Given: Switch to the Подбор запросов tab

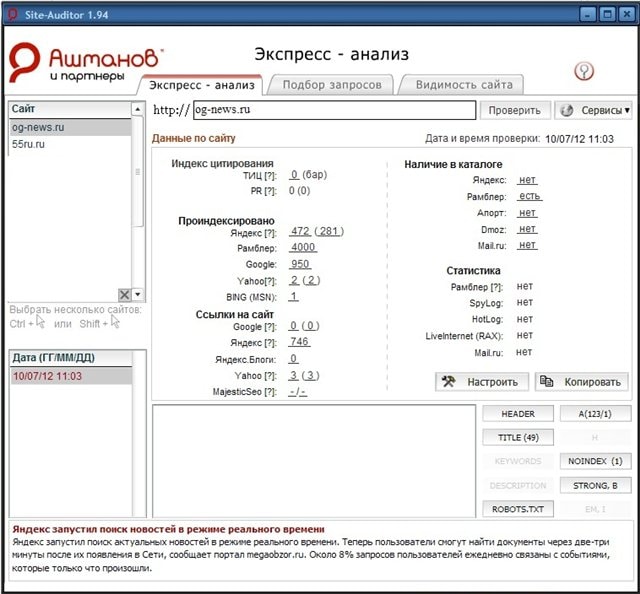Looking at the screenshot, I should [x=331, y=85].
